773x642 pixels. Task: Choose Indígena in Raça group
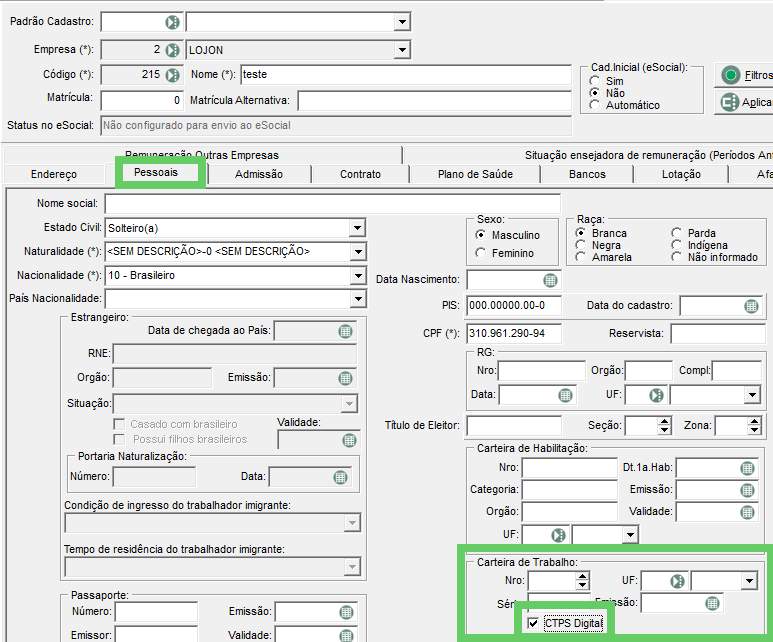(x=676, y=245)
